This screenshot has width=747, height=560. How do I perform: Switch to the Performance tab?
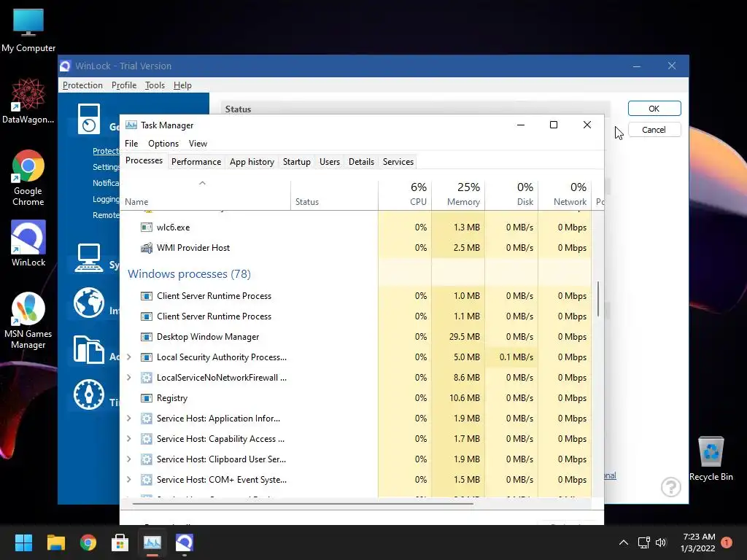[x=196, y=162]
